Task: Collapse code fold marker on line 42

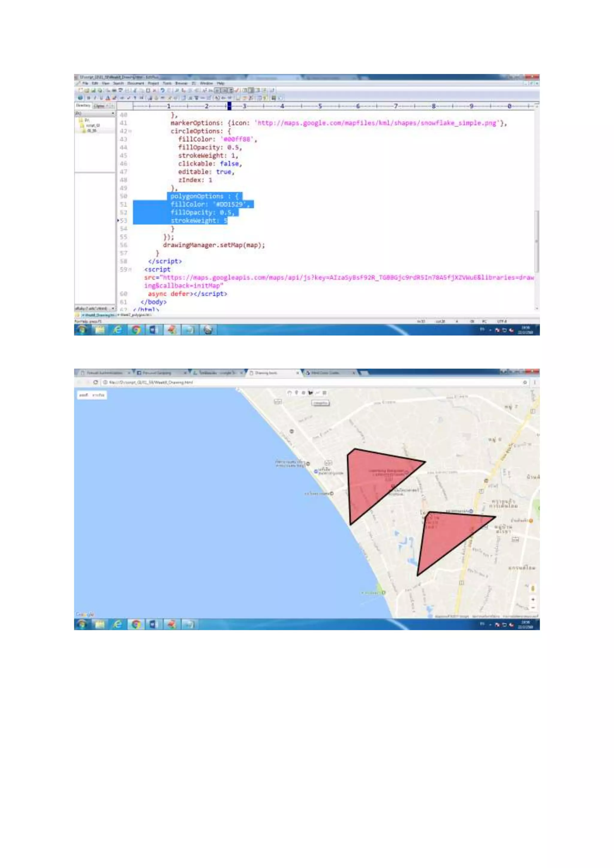Action: pos(130,131)
